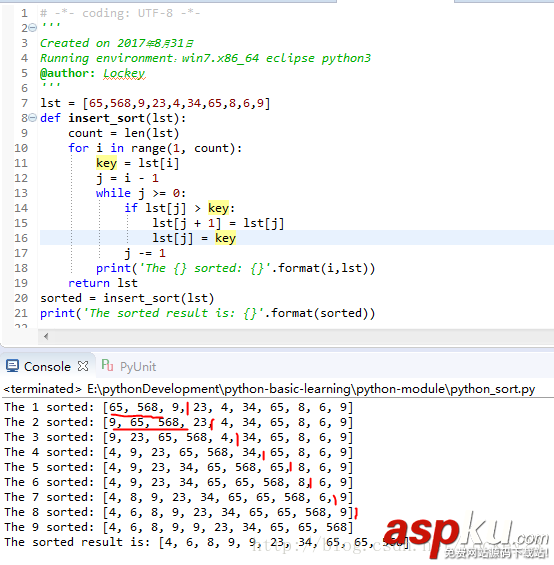Click the highlighted key variable on line 11
554x565 pixels.
point(106,163)
